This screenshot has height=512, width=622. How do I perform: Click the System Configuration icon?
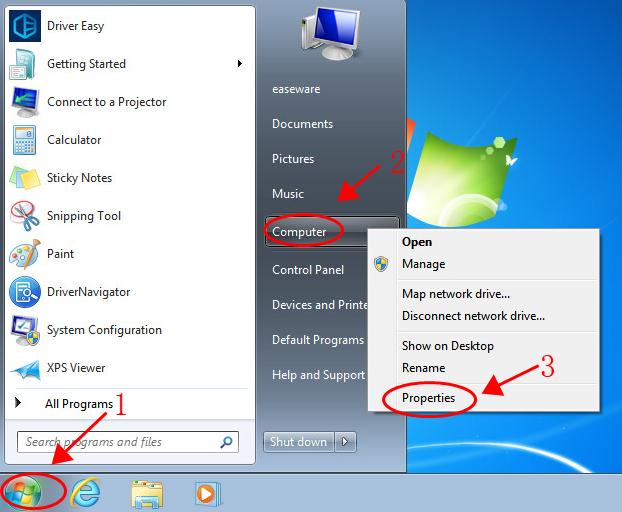tap(25, 330)
